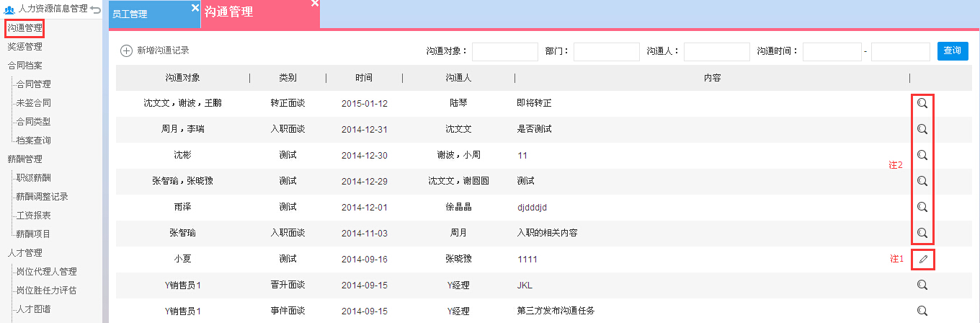Open 岗位胜任力评估 in the sidebar
The width and height of the screenshot is (980, 323).
tap(46, 291)
